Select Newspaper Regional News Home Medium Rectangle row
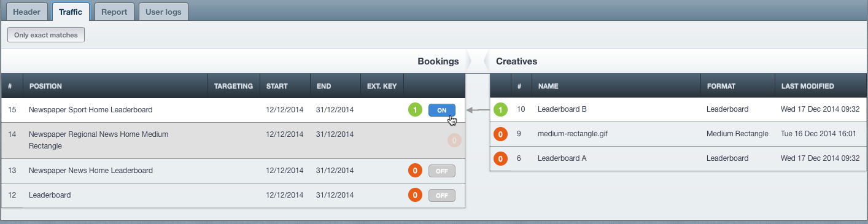This screenshot has height=224, width=868. (x=233, y=141)
